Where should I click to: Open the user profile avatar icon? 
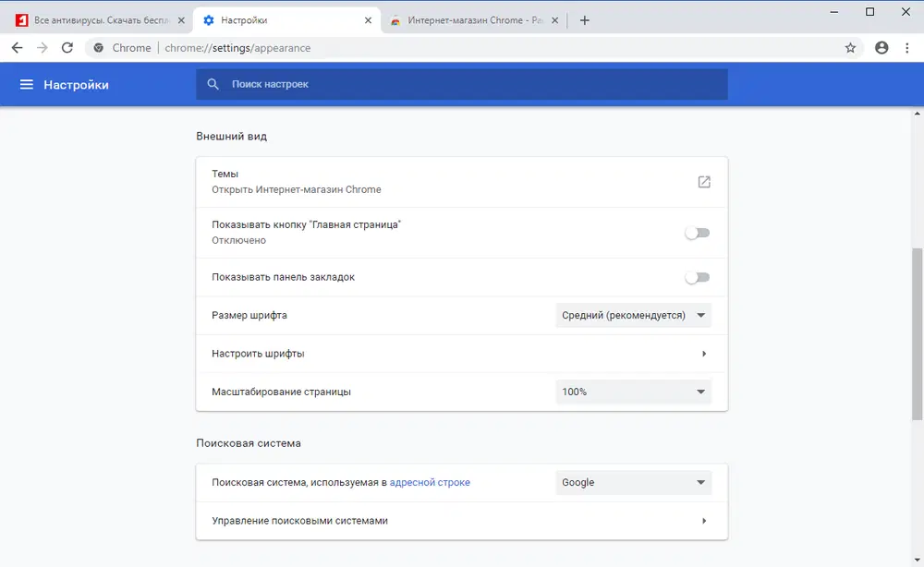coord(881,48)
